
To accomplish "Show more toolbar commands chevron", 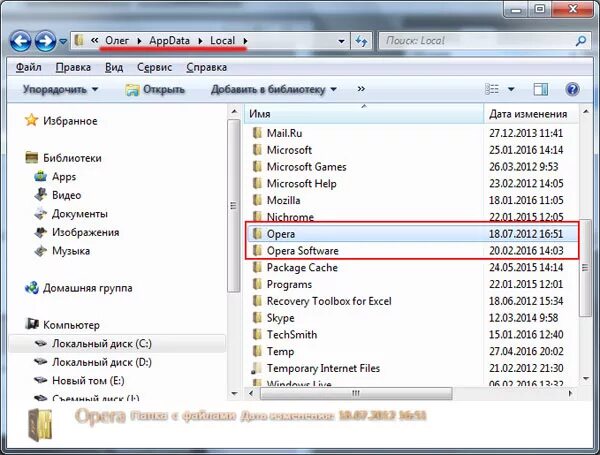I will (361, 89).
